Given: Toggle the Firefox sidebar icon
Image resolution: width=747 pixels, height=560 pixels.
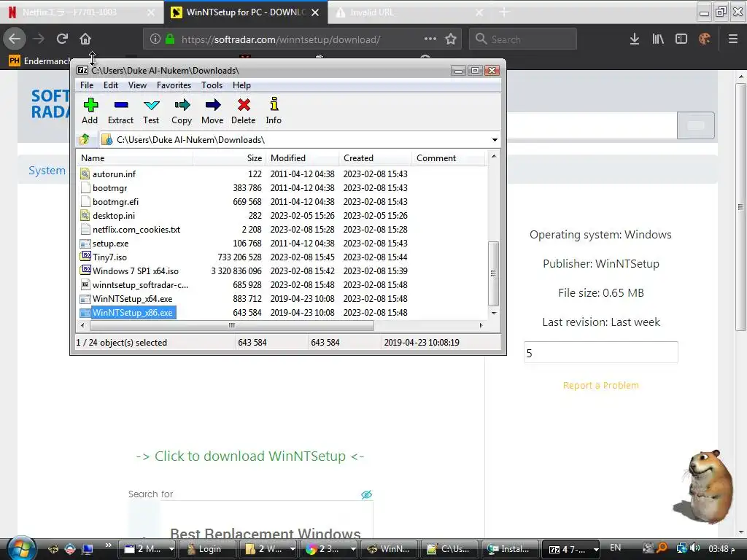Looking at the screenshot, I should click(x=681, y=39).
